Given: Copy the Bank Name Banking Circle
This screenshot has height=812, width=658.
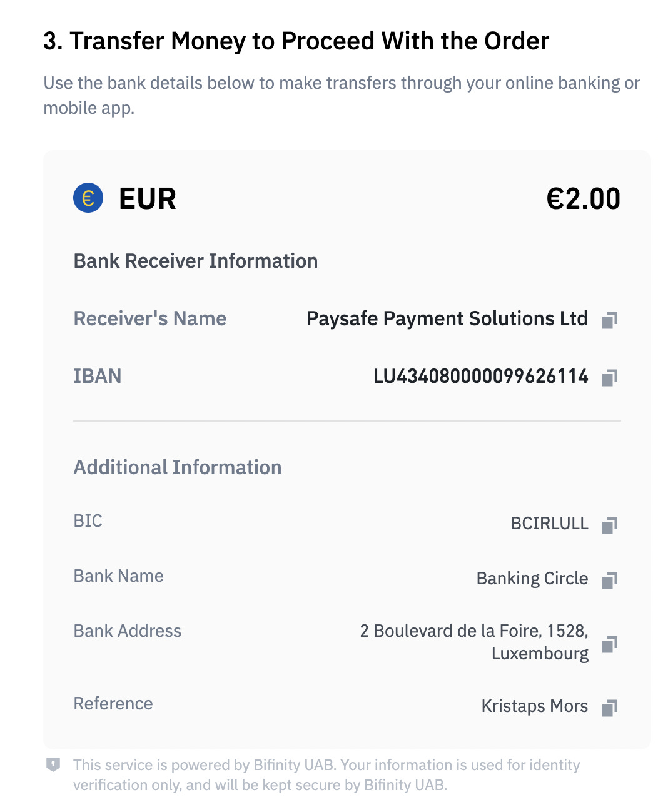Looking at the screenshot, I should [610, 579].
